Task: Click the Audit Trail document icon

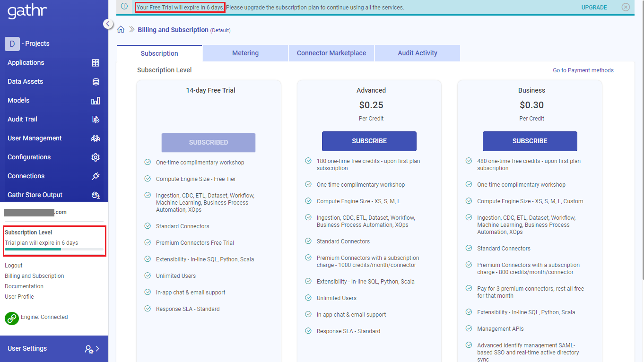Action: [x=96, y=120]
